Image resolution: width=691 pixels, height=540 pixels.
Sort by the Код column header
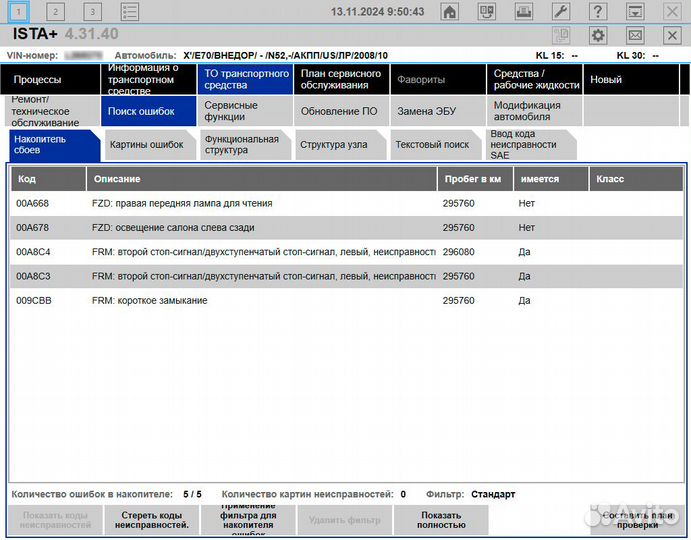coord(48,179)
